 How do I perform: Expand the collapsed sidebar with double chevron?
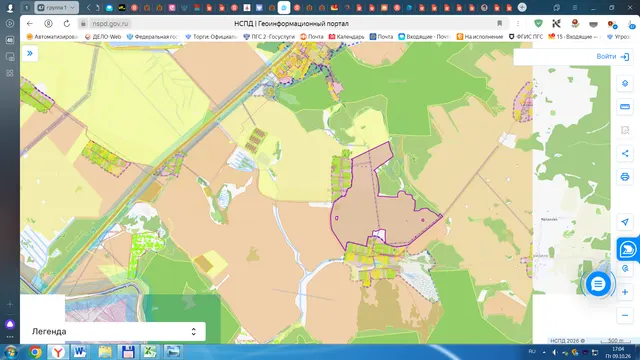point(30,53)
